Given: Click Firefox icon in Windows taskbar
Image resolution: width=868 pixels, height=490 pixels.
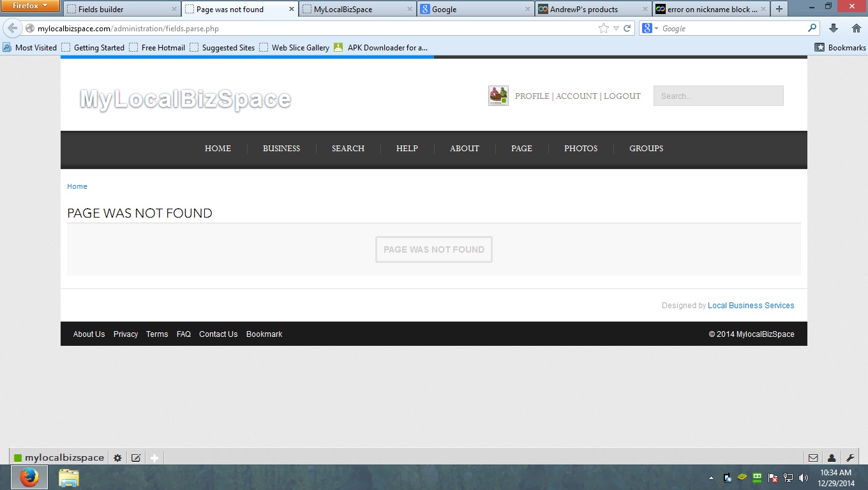Looking at the screenshot, I should pos(29,477).
